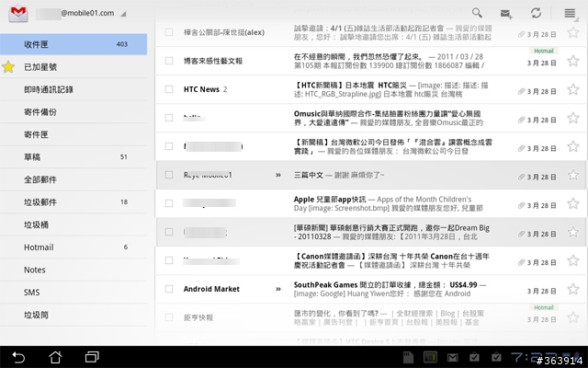Tick checkbox for 樺舍公關部-陳世挺(alex) email
This screenshot has height=368, width=588.
pos(169,32)
